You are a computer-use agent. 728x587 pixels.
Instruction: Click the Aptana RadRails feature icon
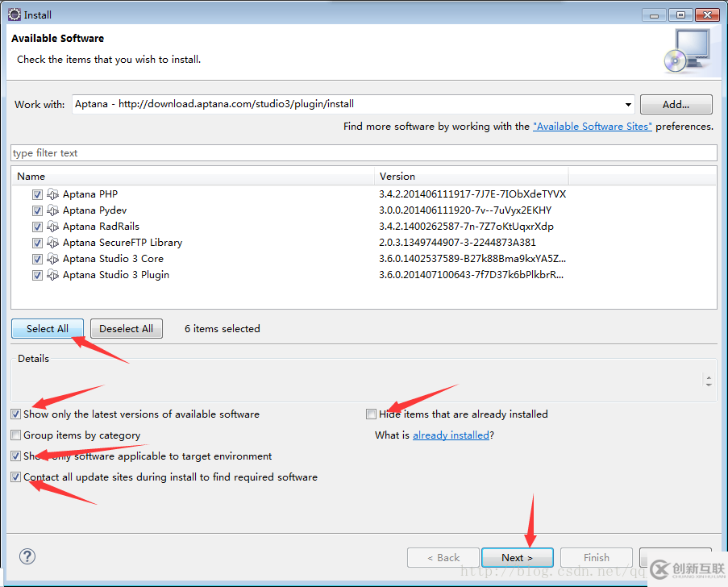(x=53, y=227)
